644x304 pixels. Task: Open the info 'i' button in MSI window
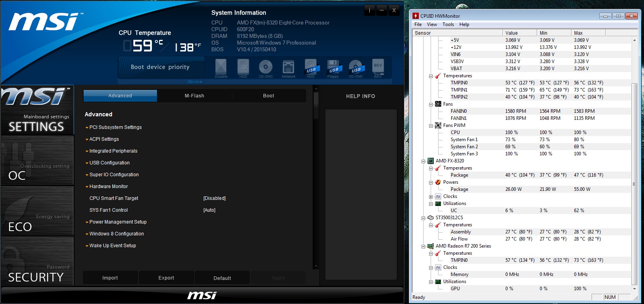[370, 10]
